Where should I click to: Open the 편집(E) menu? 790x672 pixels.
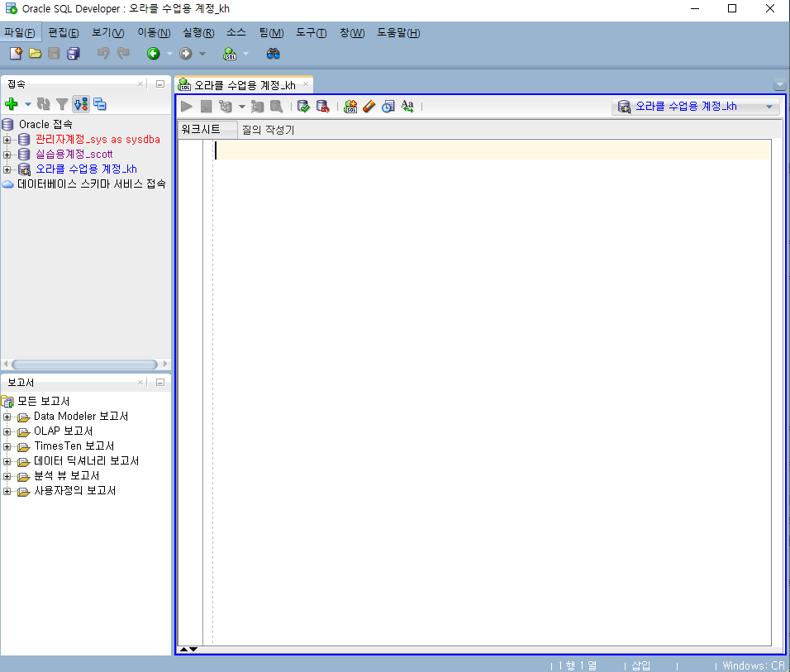pos(64,33)
